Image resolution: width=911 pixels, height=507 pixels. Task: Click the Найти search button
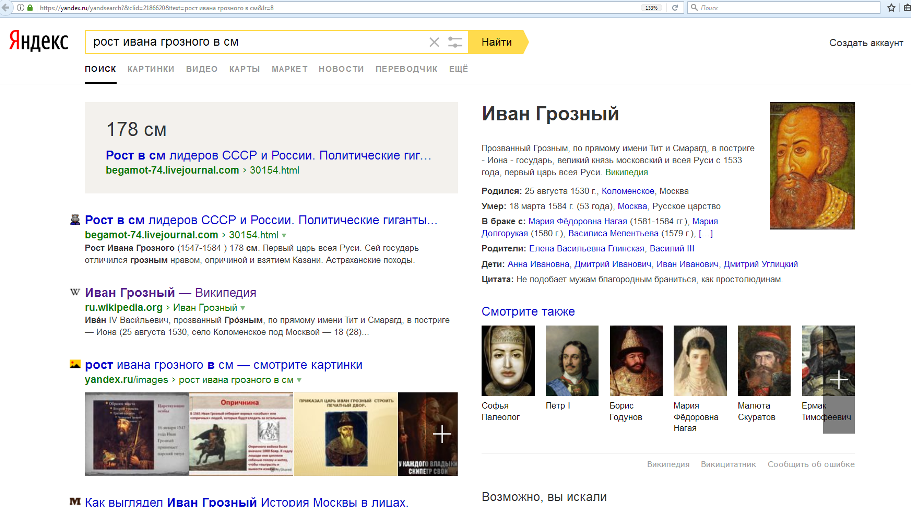(497, 42)
